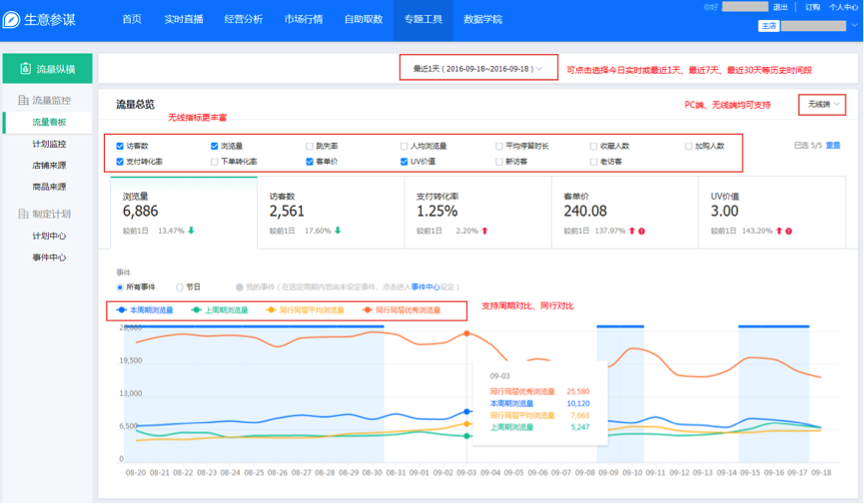Click the 制定计划 section icon
The image size is (864, 504).
coord(23,214)
